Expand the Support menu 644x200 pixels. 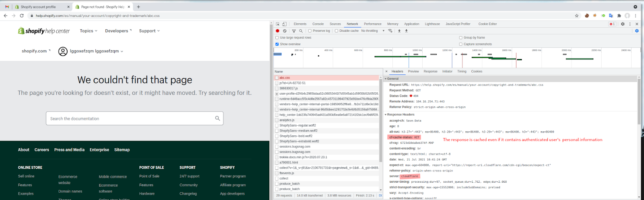pos(149,31)
